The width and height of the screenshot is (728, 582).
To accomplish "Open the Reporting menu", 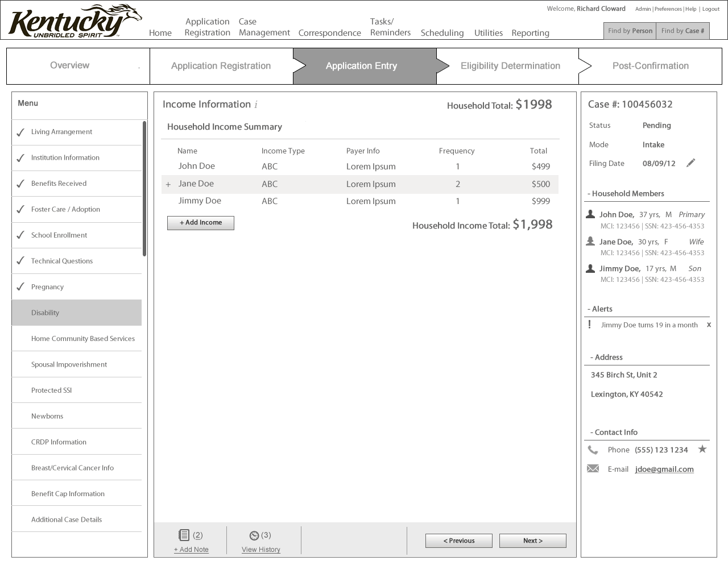I will [x=531, y=33].
